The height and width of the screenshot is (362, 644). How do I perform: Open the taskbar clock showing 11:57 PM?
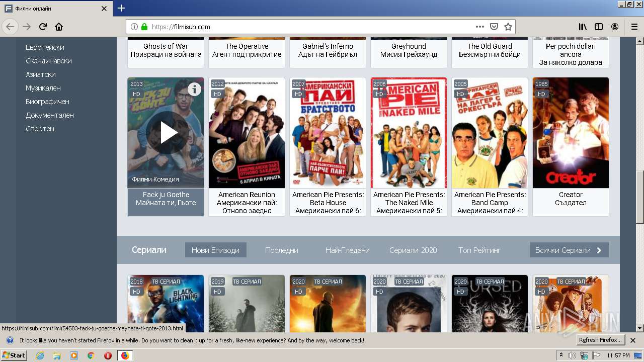[618, 355]
